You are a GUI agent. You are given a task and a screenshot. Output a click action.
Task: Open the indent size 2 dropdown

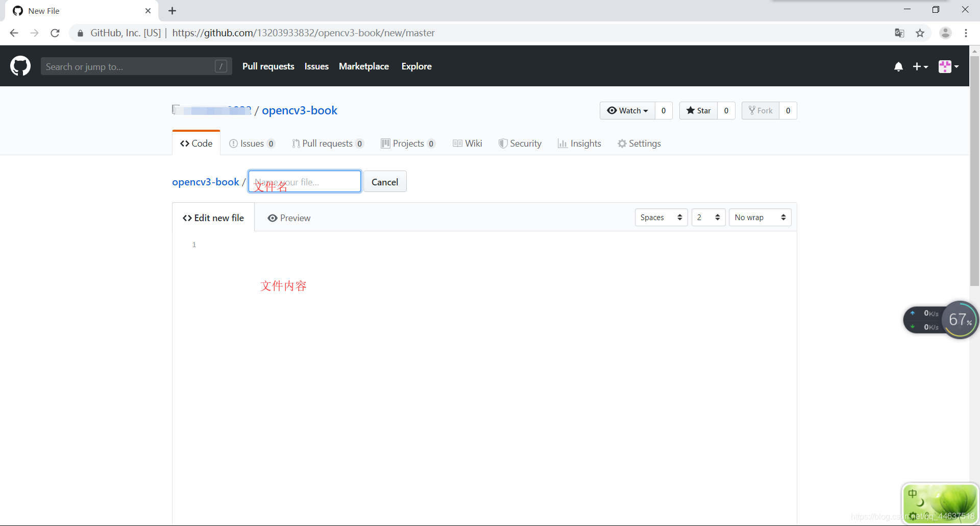point(708,218)
